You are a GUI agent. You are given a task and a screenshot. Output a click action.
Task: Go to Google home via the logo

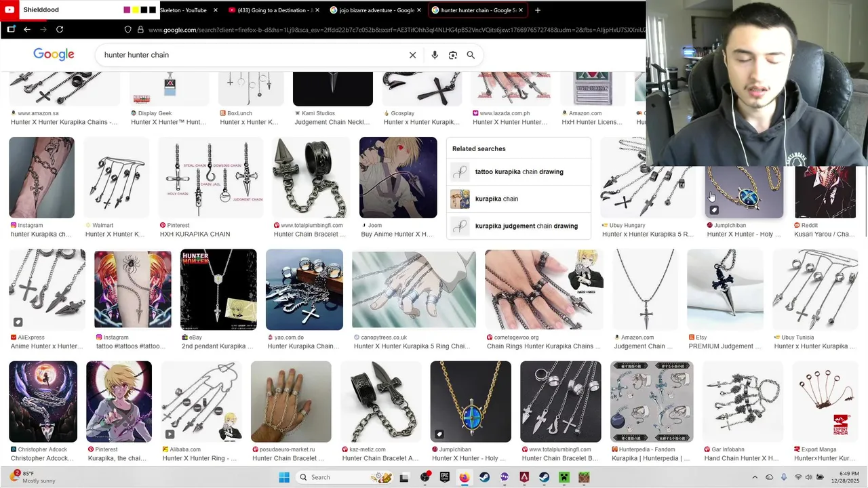(54, 54)
